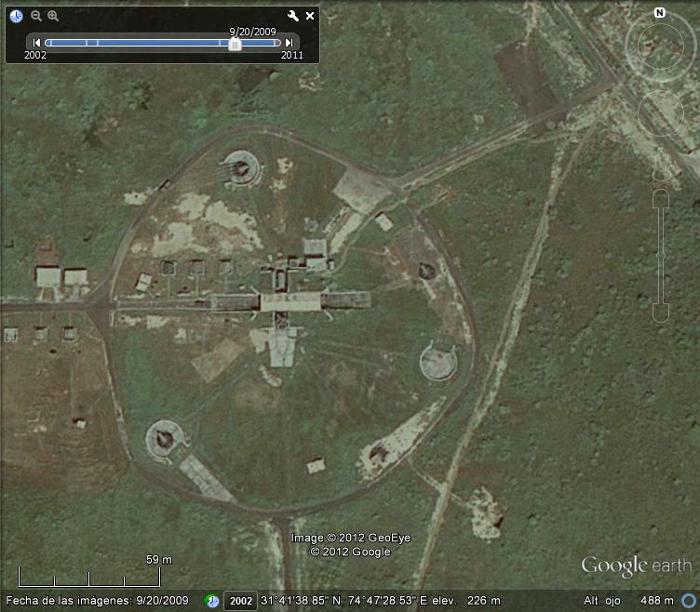This screenshot has width=700, height=612.
Task: Click the streaming status ring indicator
Action: pos(690,601)
